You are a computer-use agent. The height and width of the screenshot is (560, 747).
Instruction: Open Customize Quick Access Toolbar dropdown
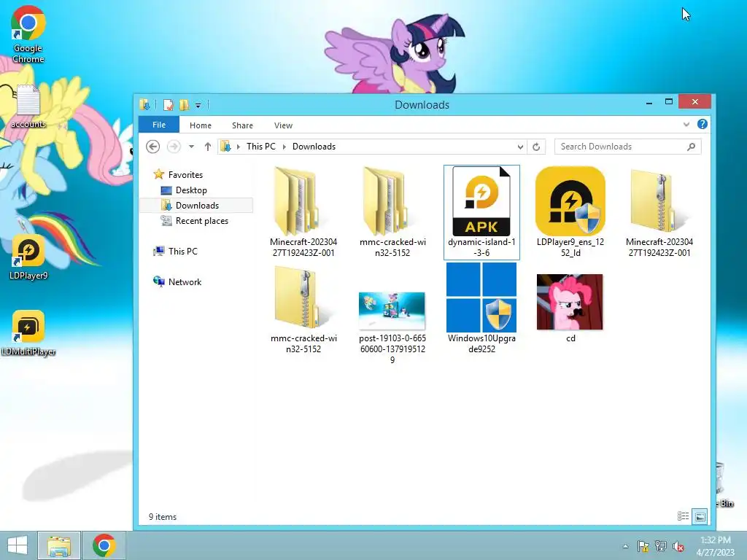coord(198,105)
